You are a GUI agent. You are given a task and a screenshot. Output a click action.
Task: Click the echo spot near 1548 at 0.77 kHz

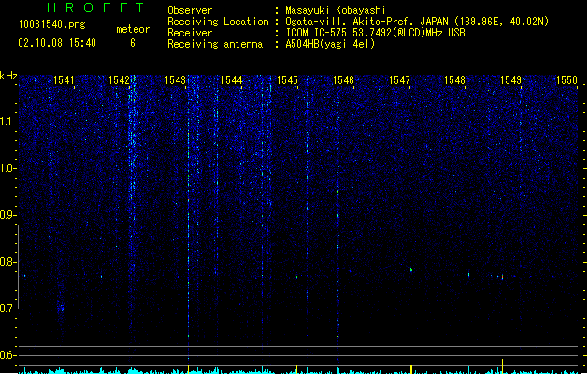[x=468, y=275]
